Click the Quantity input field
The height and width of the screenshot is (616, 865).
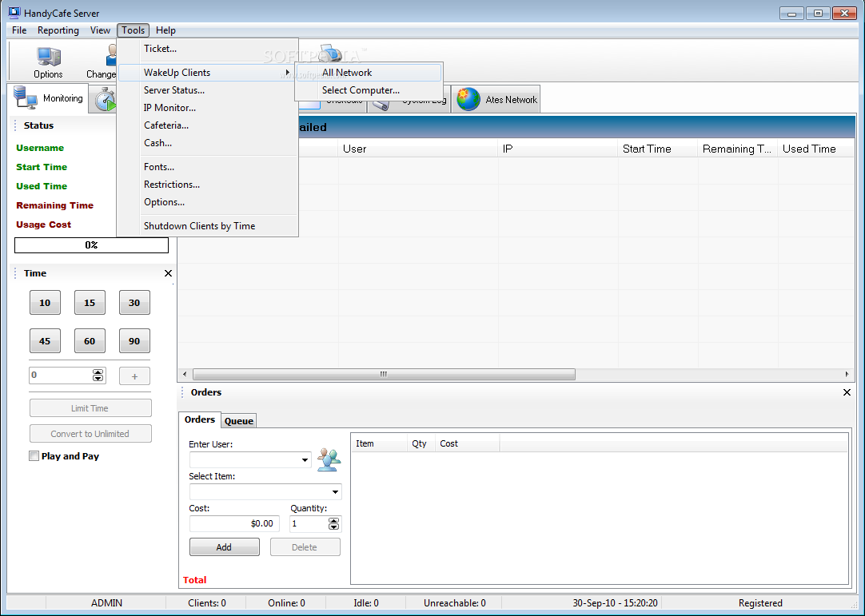pos(309,523)
